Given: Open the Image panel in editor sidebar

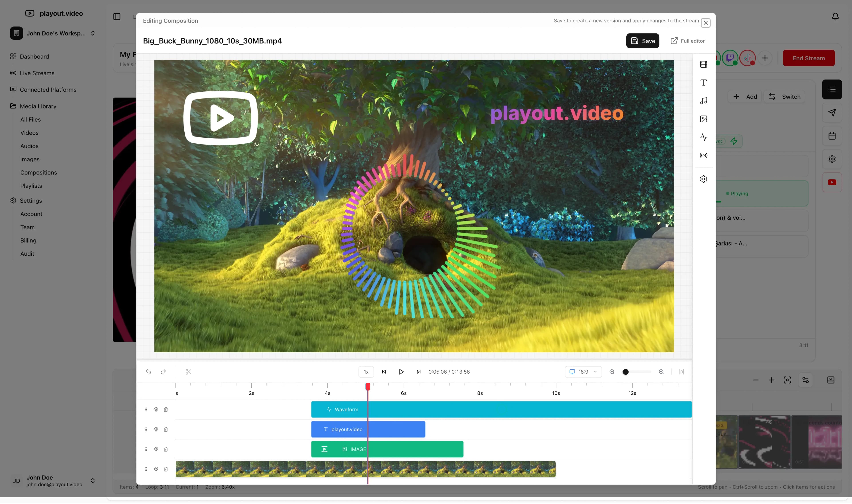Looking at the screenshot, I should coord(704,119).
